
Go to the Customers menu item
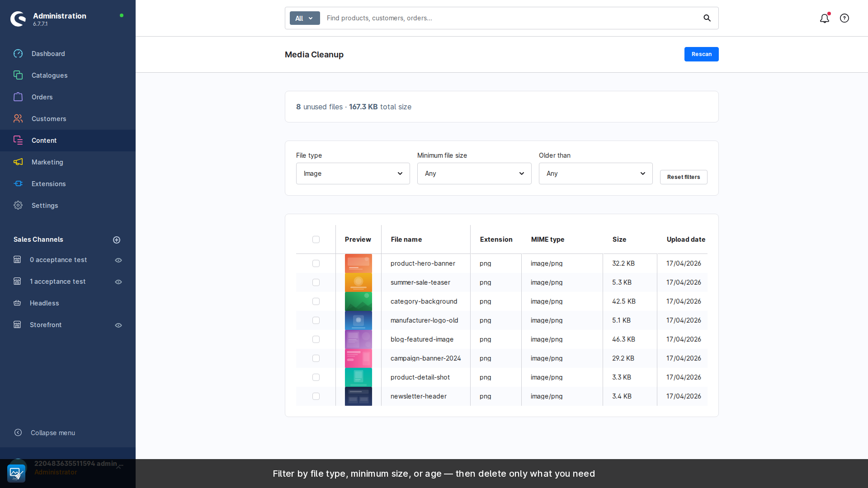tap(49, 119)
